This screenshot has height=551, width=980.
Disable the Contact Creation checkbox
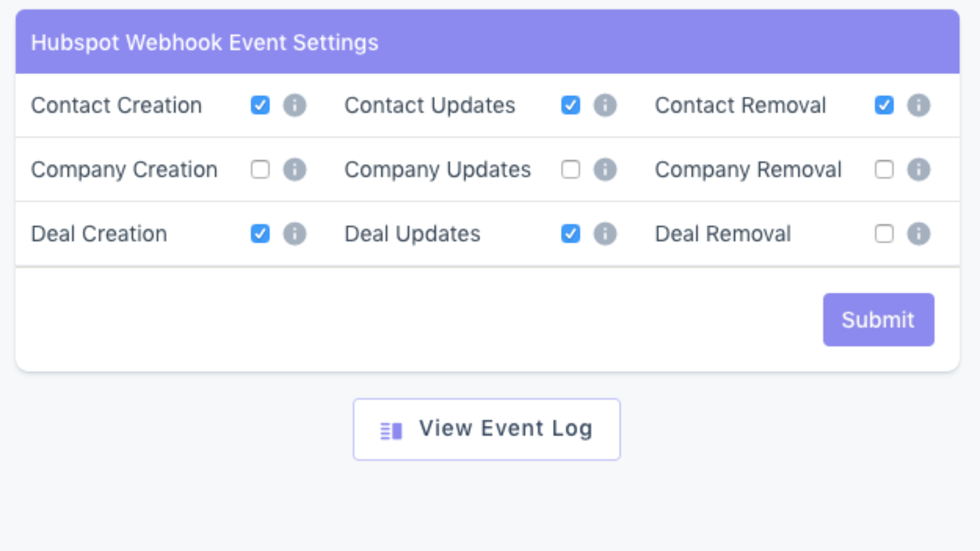(260, 105)
